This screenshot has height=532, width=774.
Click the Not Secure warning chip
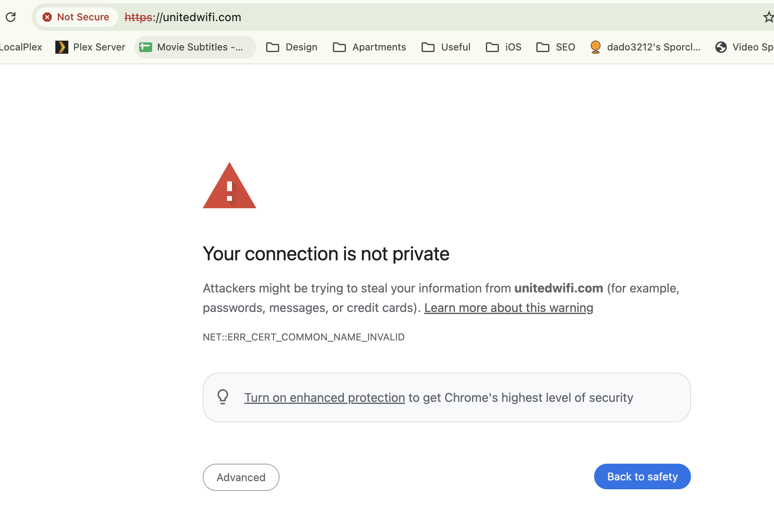[77, 17]
